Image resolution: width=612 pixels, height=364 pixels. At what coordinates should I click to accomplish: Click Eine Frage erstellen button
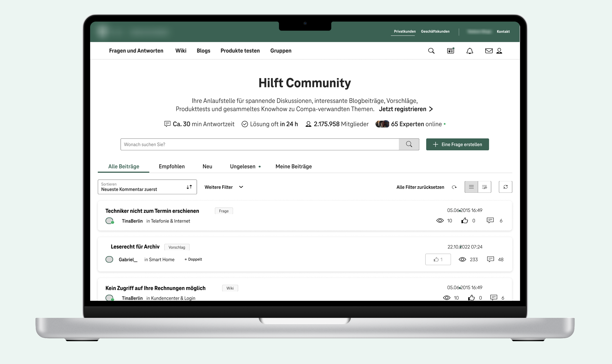click(457, 144)
